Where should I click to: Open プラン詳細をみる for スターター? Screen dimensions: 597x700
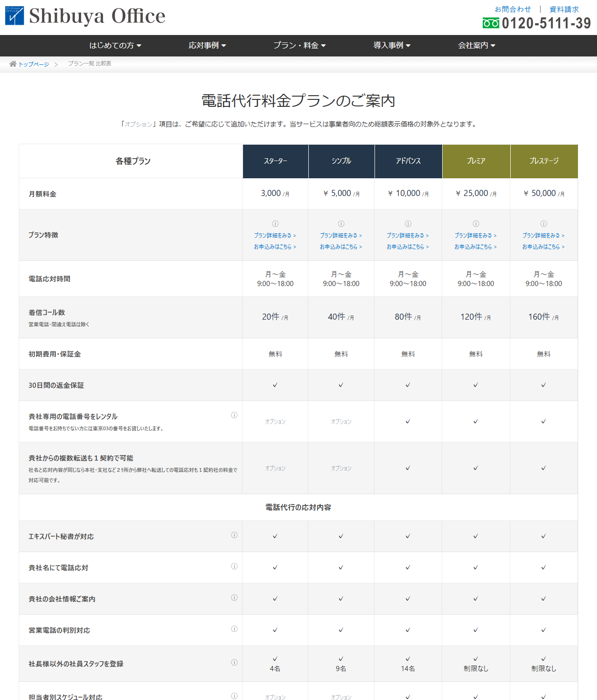coord(275,236)
